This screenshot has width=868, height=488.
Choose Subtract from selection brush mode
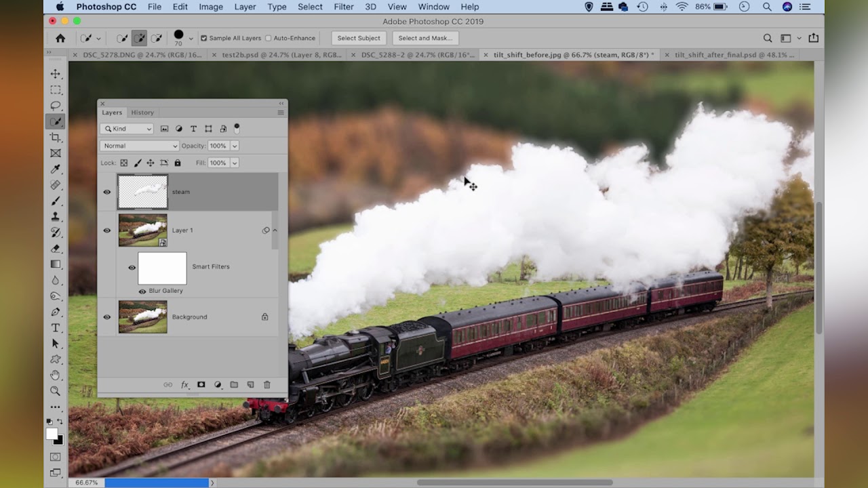(156, 39)
